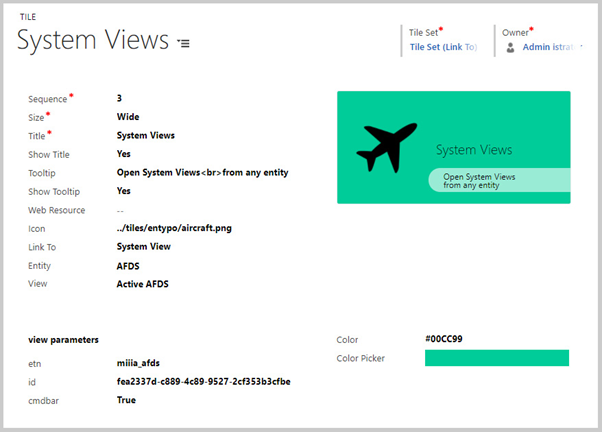This screenshot has width=602, height=432.
Task: Click the System Views tile preview title
Action: tap(474, 149)
